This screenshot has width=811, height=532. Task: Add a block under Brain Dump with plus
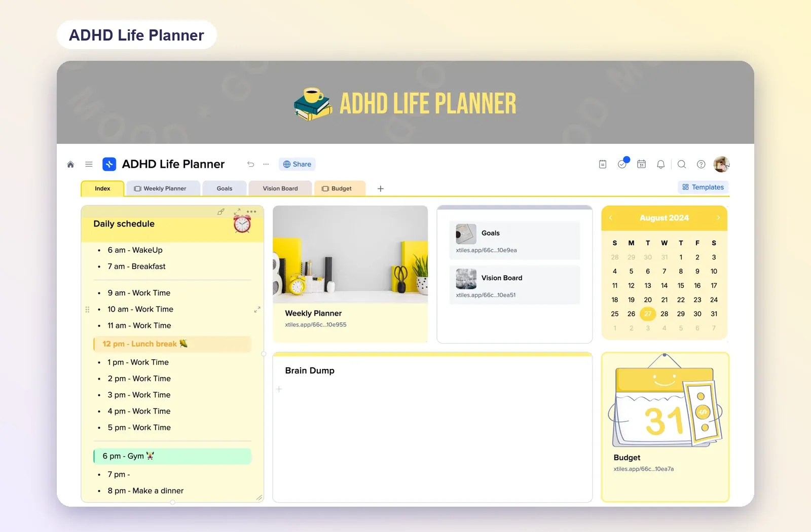pos(279,389)
